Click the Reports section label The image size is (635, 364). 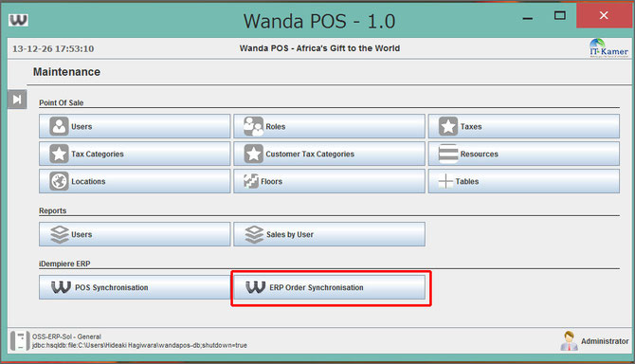(x=53, y=210)
